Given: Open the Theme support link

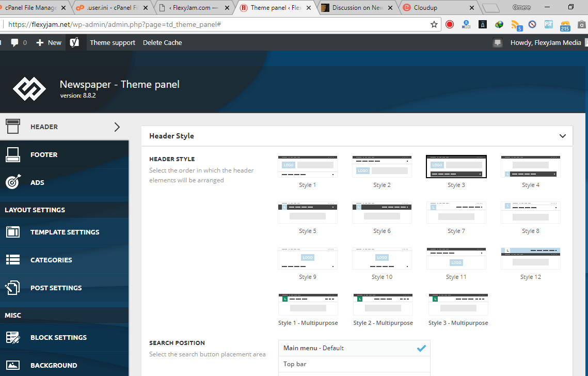Looking at the screenshot, I should (113, 42).
